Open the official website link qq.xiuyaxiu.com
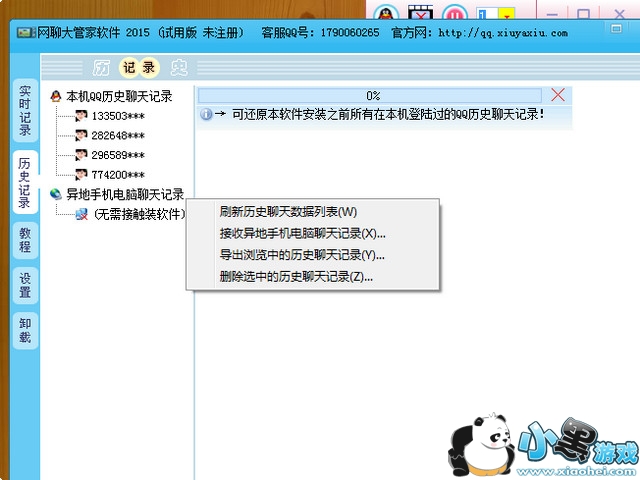 pos(503,33)
